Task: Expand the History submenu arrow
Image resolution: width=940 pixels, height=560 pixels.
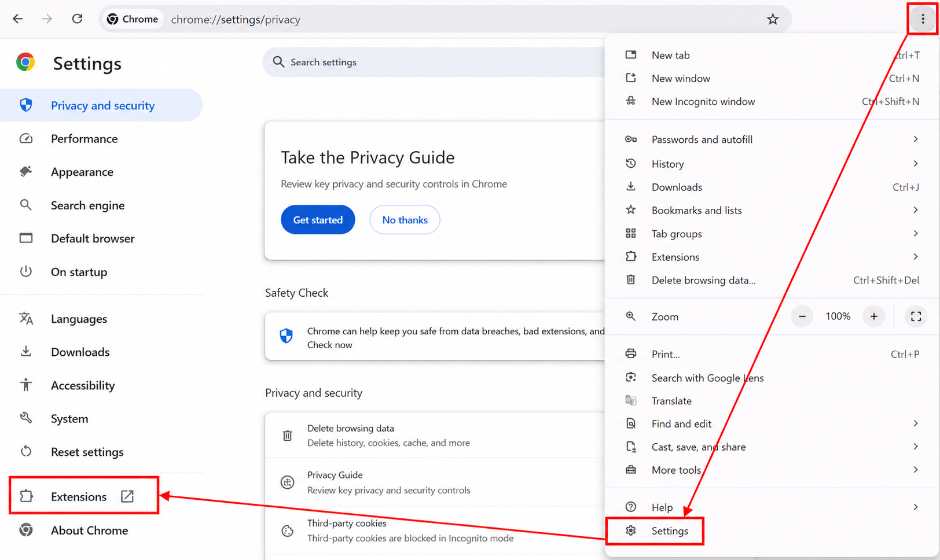Action: pos(916,164)
